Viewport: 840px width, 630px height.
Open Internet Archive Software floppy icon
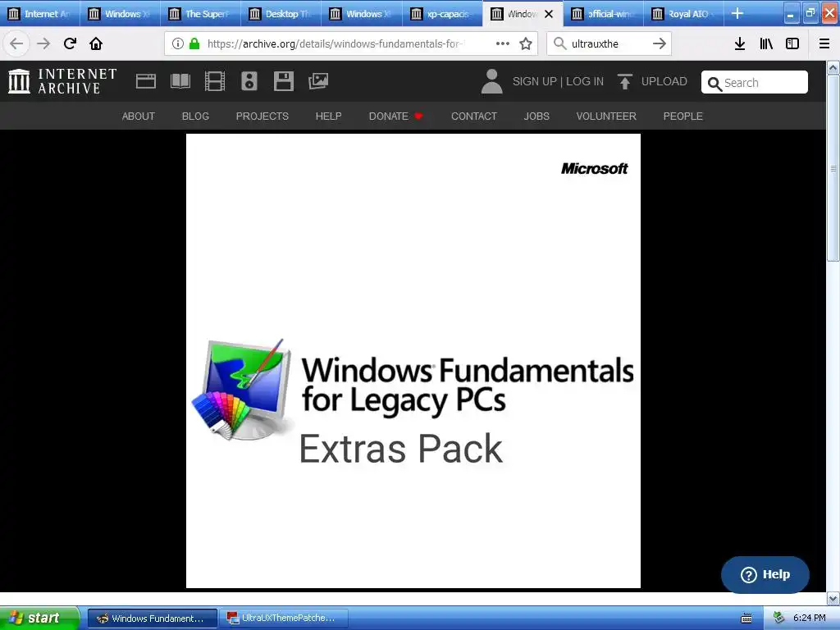[283, 81]
